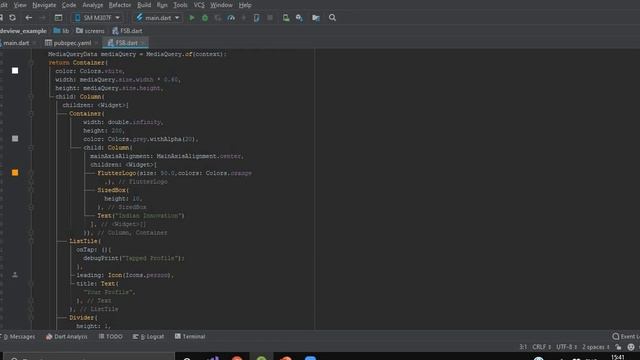The height and width of the screenshot is (360, 640).
Task: Run with coverage icon next to debug
Action: (218, 18)
